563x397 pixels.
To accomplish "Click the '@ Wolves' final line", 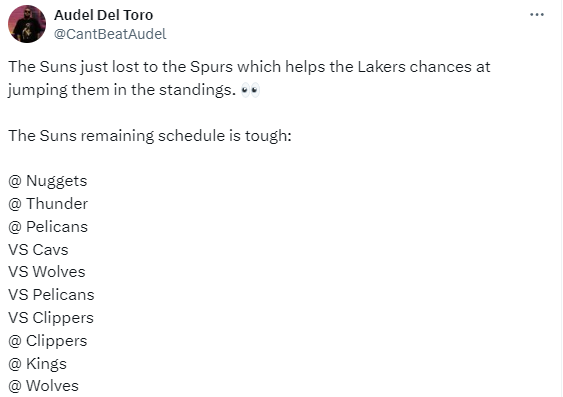I will [x=43, y=386].
